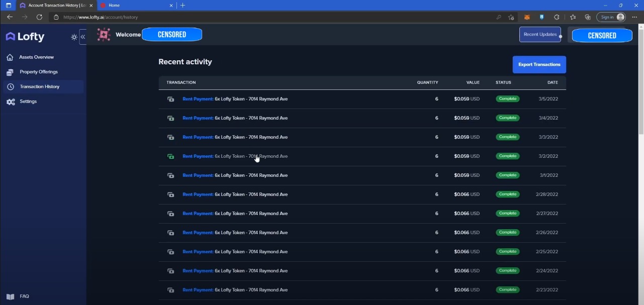Click Complete badge in 2/28/2022 row
This screenshot has height=305, width=644.
(x=507, y=194)
